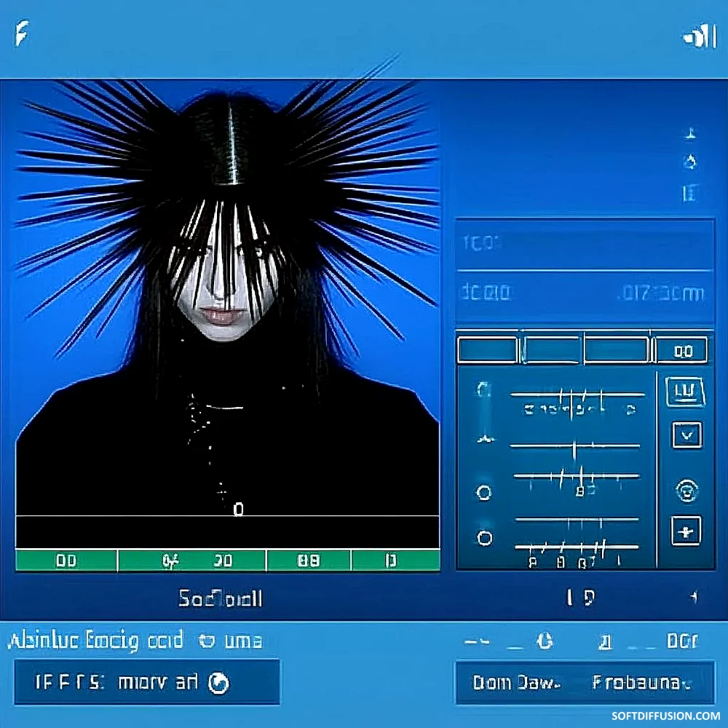
Task: Select the first empty tab above sliders
Action: (487, 350)
